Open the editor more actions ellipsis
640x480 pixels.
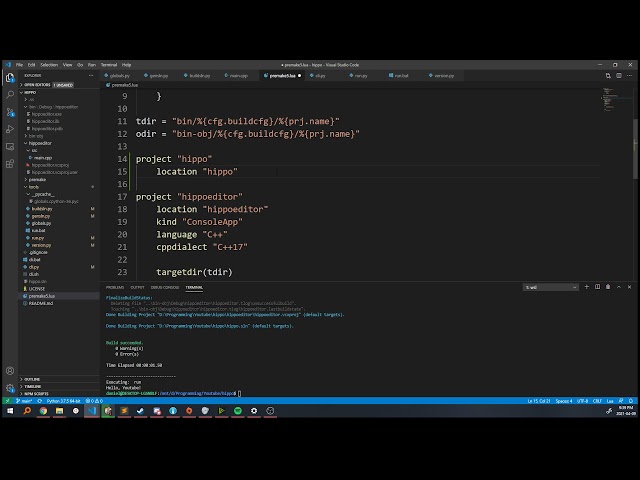pyautogui.click(x=629, y=76)
